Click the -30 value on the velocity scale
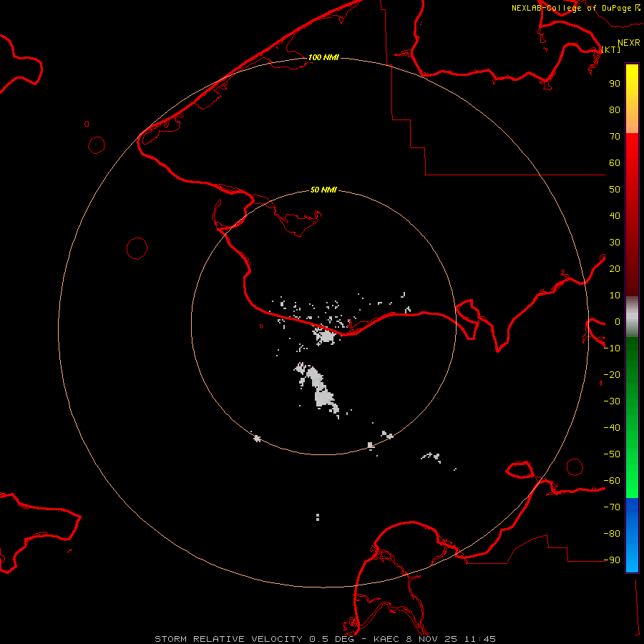 coord(612,401)
